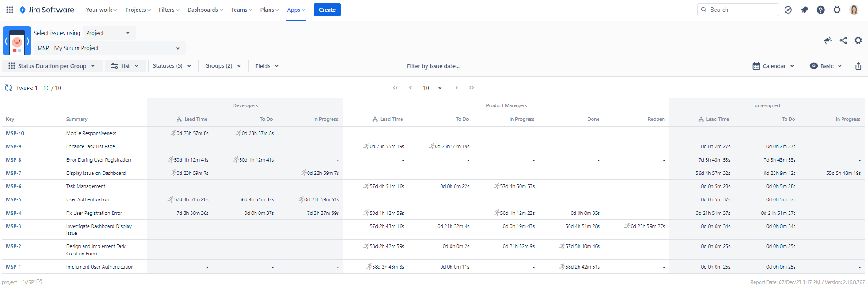Open the megaphone announcements icon
The width and height of the screenshot is (868, 289).
(828, 40)
